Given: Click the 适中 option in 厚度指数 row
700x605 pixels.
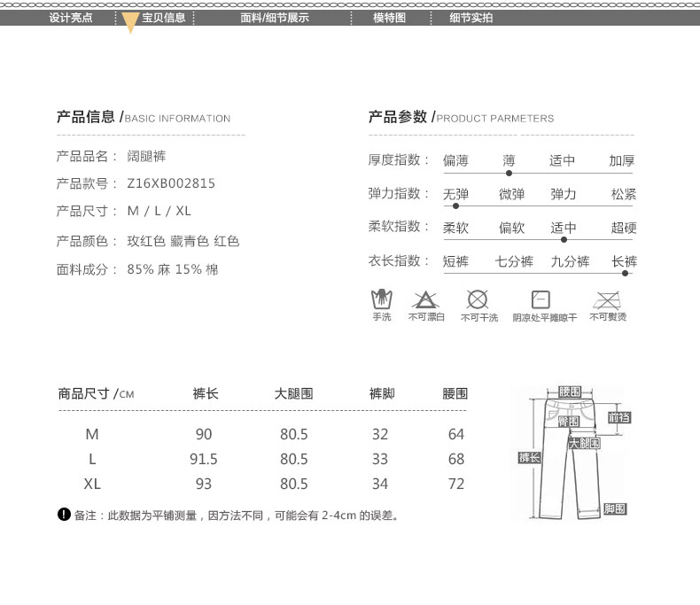Looking at the screenshot, I should coord(562,160).
